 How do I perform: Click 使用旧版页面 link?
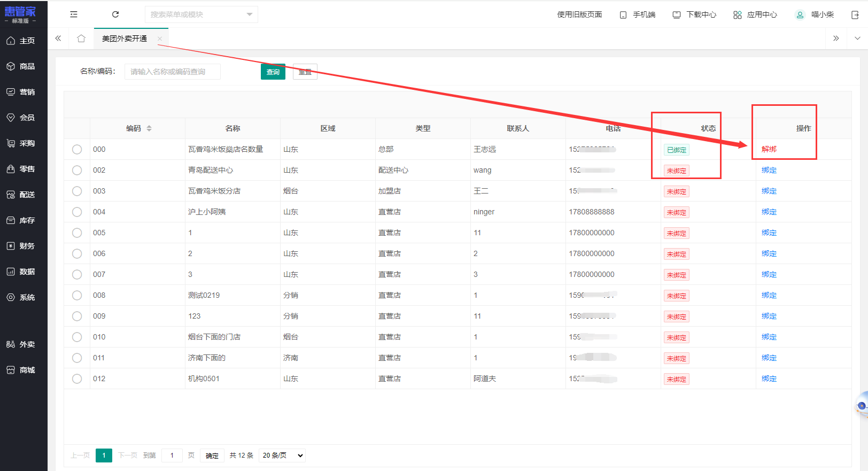tap(579, 14)
